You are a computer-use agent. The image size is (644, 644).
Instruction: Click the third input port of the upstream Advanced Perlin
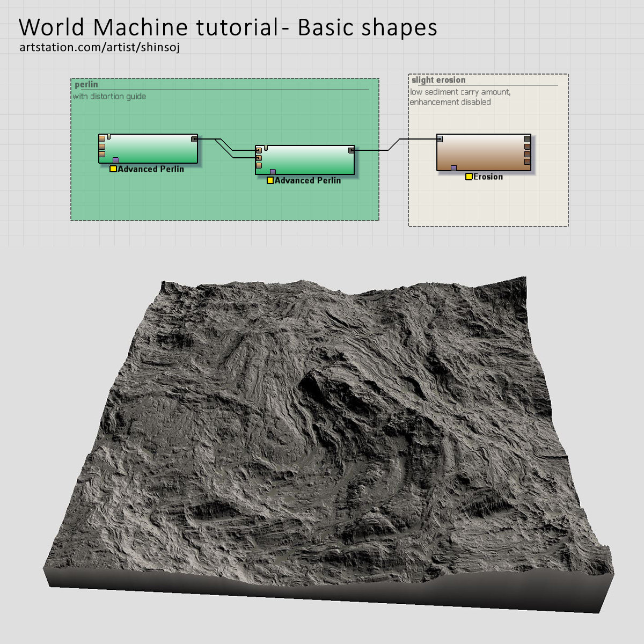tap(102, 154)
